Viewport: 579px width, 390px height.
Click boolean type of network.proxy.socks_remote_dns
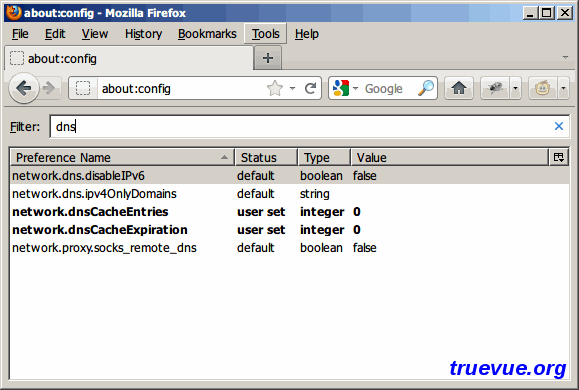pos(321,248)
